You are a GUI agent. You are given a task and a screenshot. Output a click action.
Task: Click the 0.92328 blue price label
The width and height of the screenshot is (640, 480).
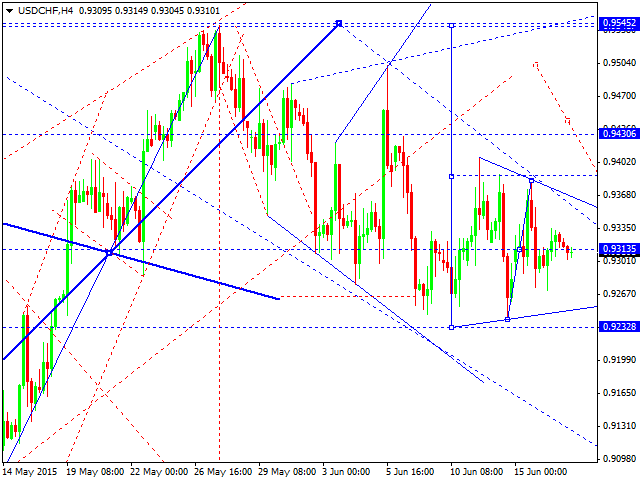click(x=619, y=327)
